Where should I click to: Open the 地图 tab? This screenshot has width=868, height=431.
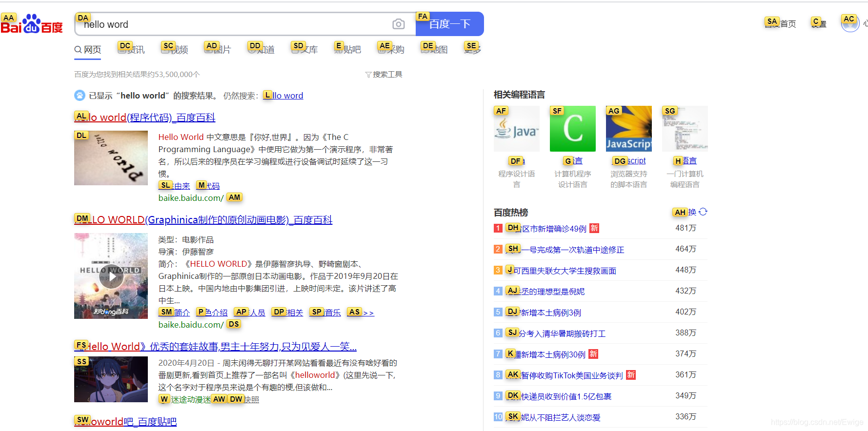click(434, 49)
